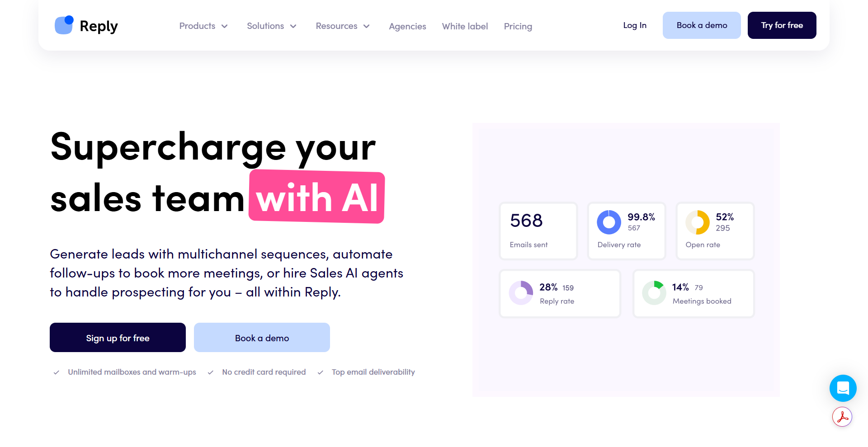Click checkmark beside Top email deliverability

click(x=321, y=372)
